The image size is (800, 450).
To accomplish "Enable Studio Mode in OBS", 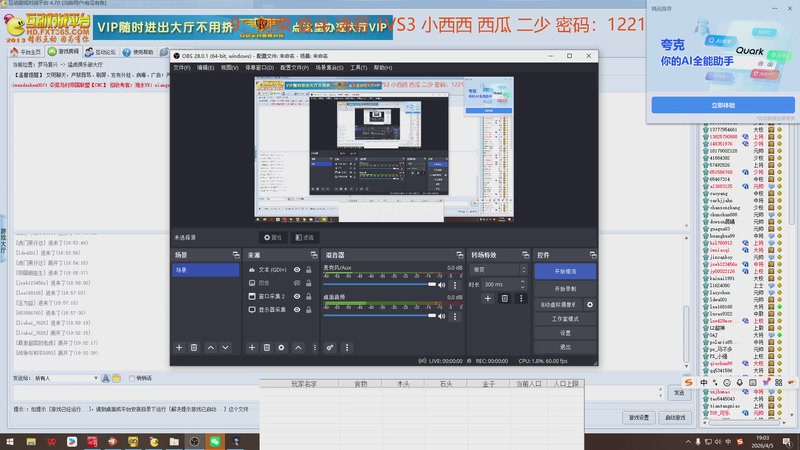I will pos(565,319).
